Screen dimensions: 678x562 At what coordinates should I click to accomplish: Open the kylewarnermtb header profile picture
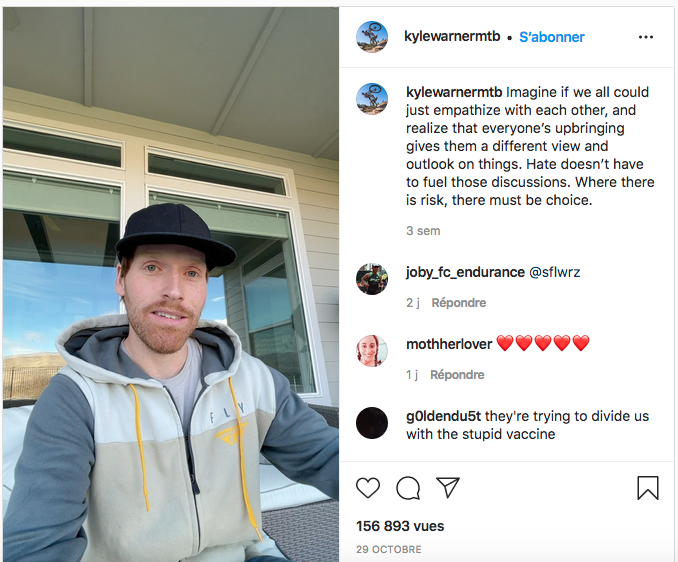[372, 37]
